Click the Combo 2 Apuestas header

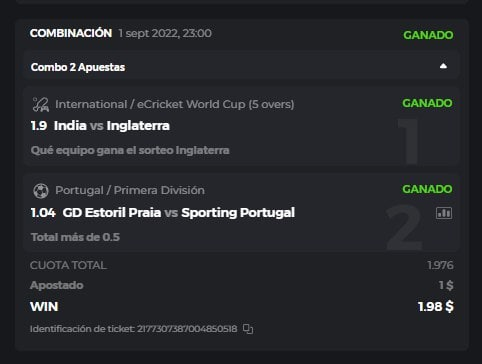(x=242, y=67)
